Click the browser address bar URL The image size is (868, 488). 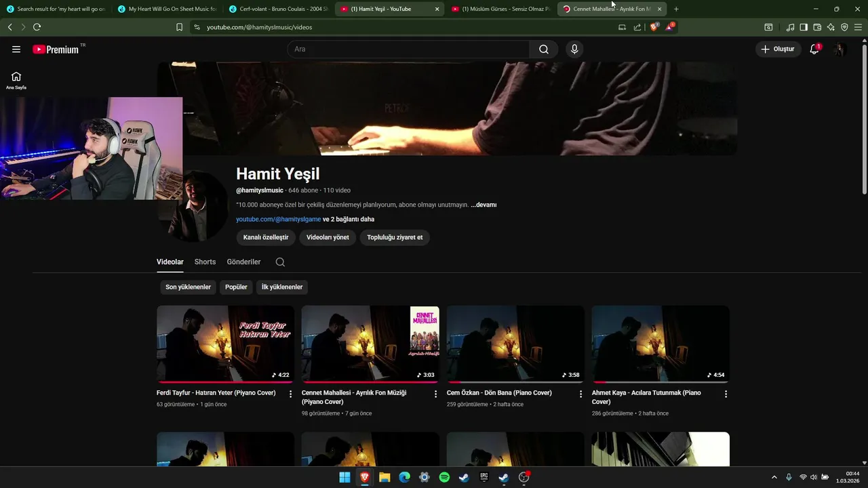(260, 27)
